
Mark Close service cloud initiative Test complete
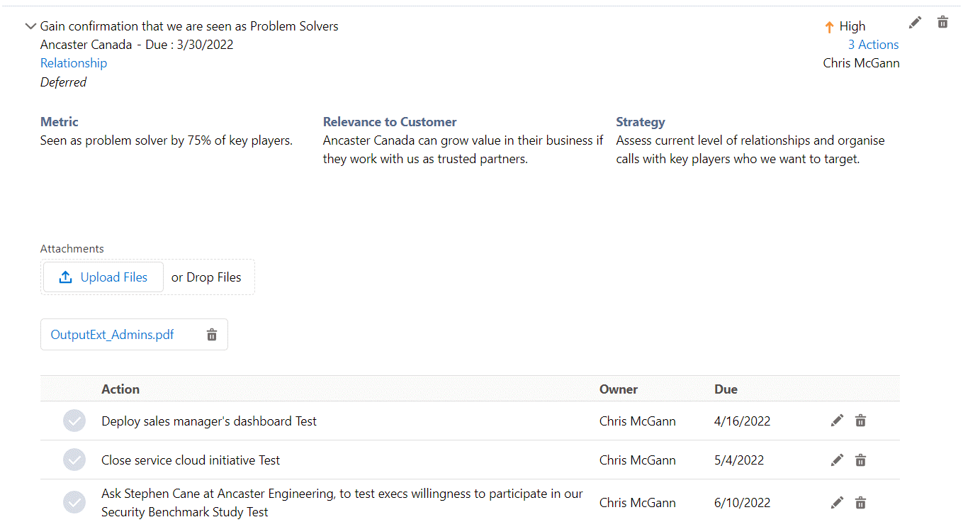click(74, 460)
